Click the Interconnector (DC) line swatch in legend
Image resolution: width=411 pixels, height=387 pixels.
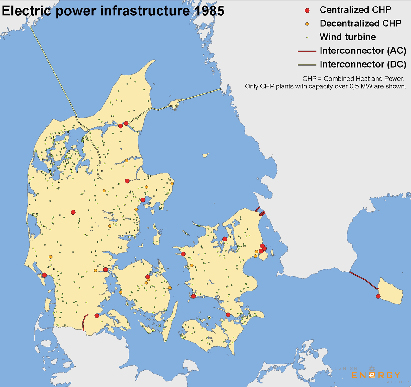coord(307,64)
